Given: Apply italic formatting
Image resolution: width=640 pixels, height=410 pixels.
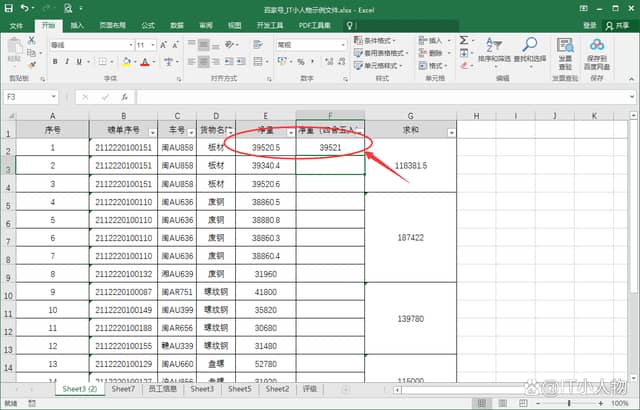Looking at the screenshot, I should pyautogui.click(x=68, y=62).
